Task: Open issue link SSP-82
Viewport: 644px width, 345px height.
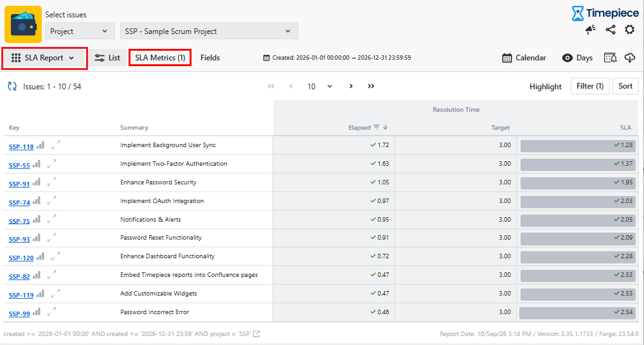Action: (x=19, y=276)
